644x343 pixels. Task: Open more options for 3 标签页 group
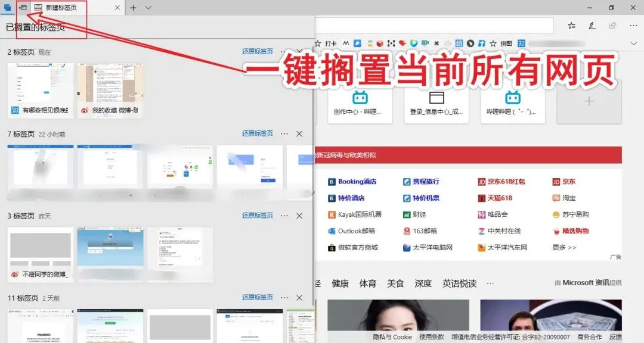point(284,216)
